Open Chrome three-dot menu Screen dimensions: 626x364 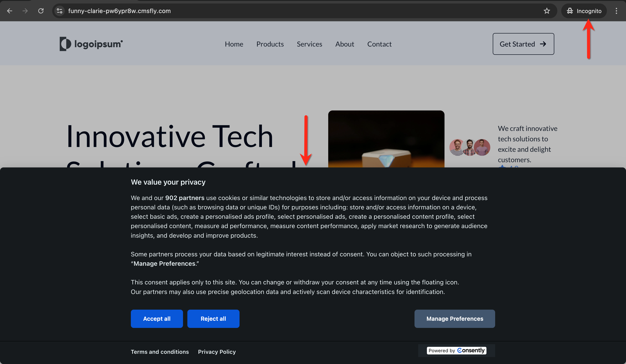point(616,11)
